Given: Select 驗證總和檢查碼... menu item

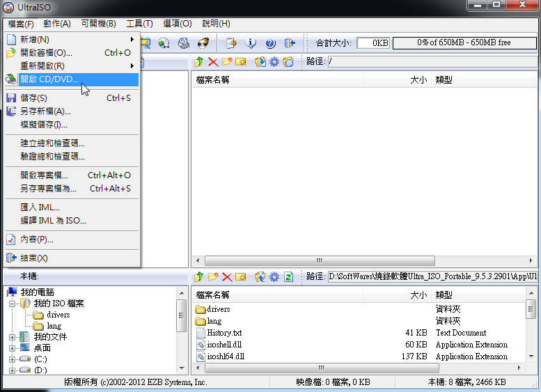Looking at the screenshot, I should click(72, 157).
